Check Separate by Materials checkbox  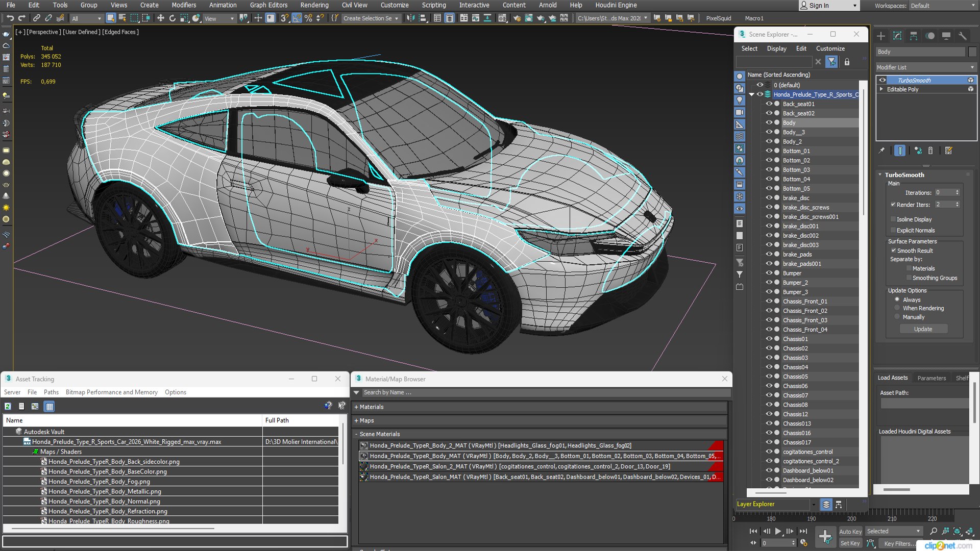(x=909, y=268)
